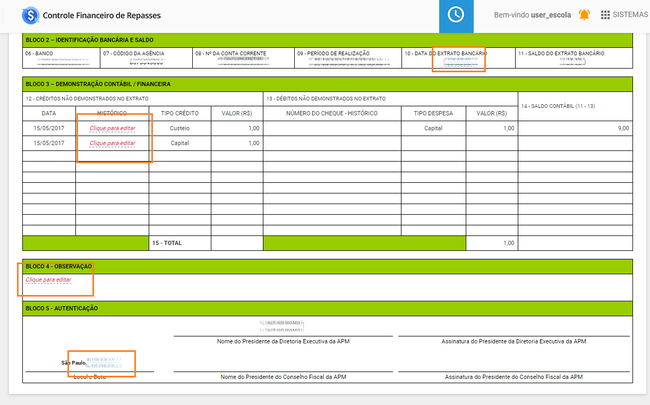
Task: Open the clock history icon in header
Action: click(x=456, y=15)
